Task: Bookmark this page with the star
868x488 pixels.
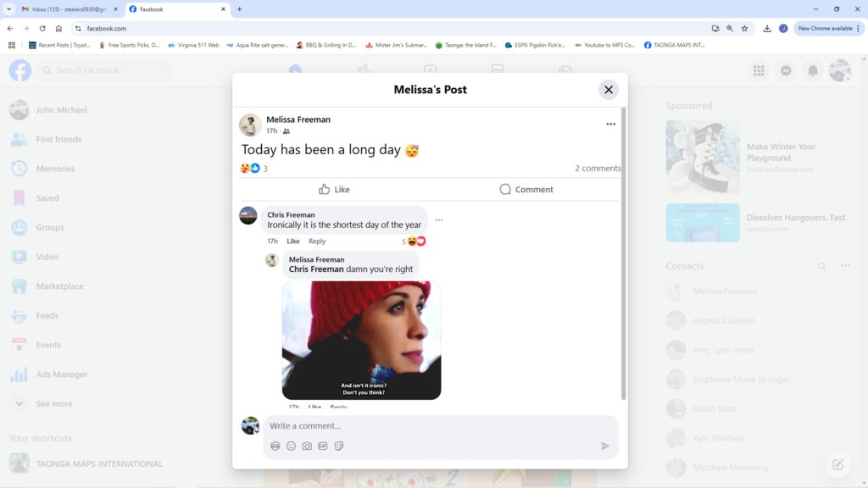Action: pyautogui.click(x=744, y=28)
